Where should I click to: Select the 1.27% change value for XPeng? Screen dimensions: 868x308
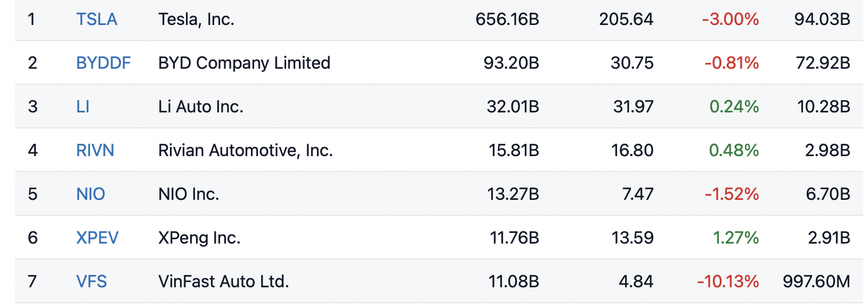[736, 238]
